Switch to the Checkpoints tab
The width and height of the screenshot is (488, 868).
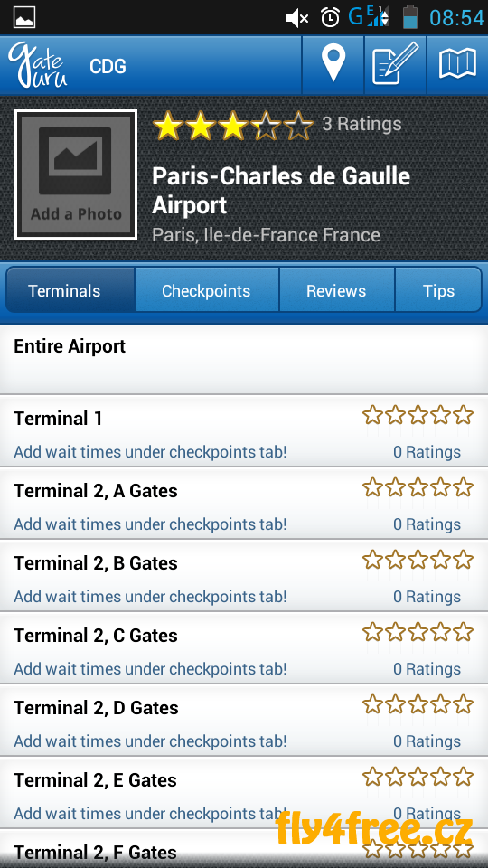pyautogui.click(x=206, y=290)
